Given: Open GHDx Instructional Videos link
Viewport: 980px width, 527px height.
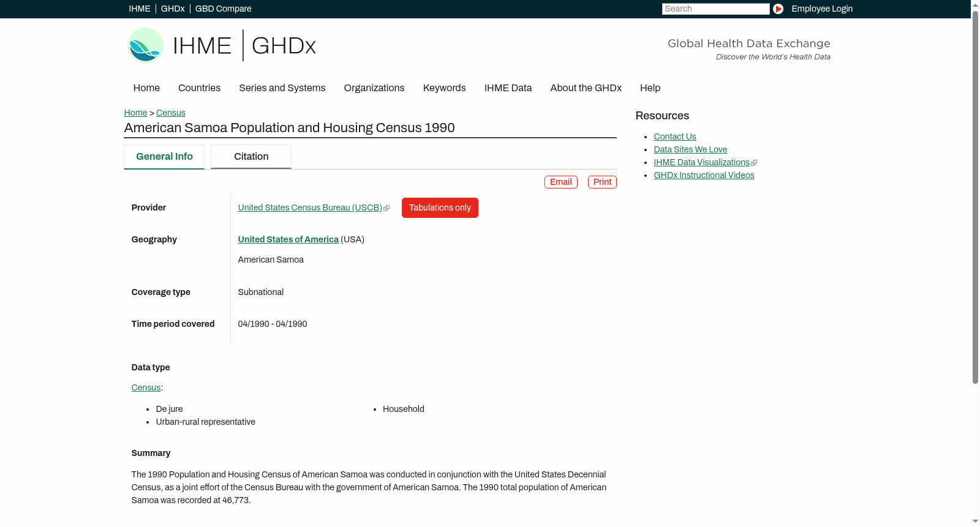Looking at the screenshot, I should pos(704,175).
